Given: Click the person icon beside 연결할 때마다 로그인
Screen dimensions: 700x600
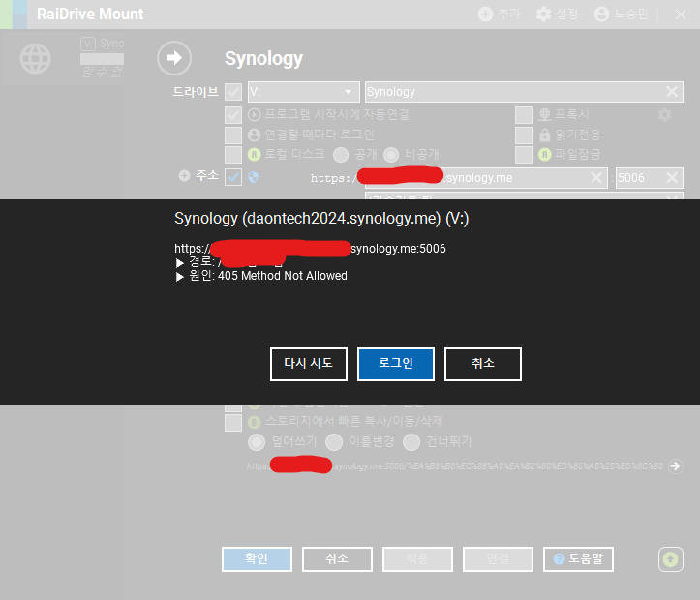Looking at the screenshot, I should pyautogui.click(x=254, y=135).
